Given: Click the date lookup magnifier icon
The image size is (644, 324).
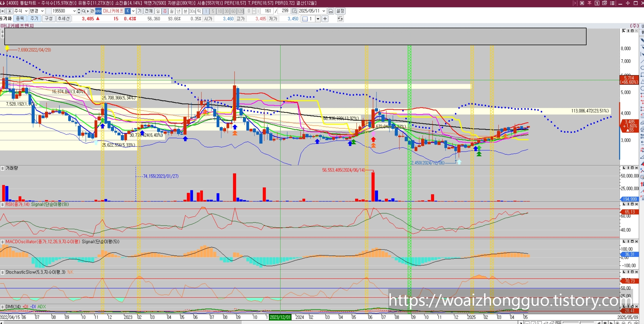Looking at the screenshot, I should coord(294,11).
